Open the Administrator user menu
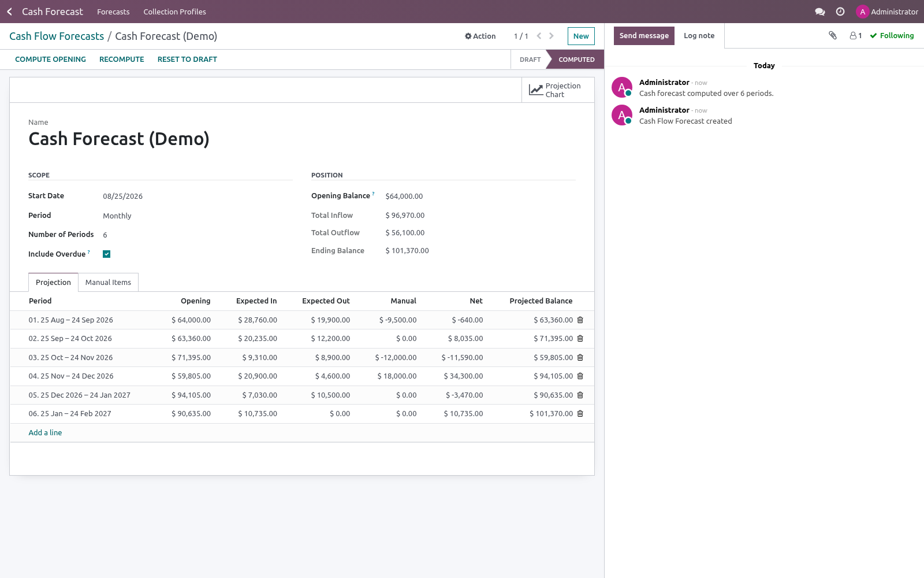The width and height of the screenshot is (924, 578). 887,12
